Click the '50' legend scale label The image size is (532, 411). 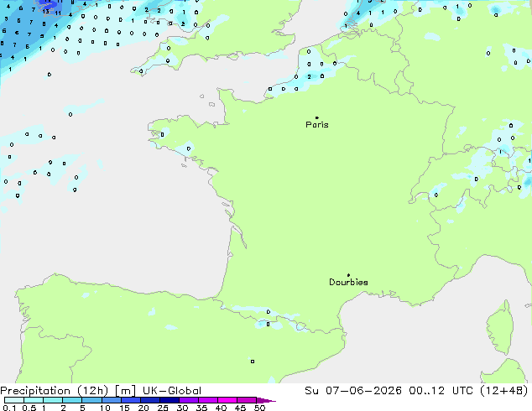coord(259,408)
